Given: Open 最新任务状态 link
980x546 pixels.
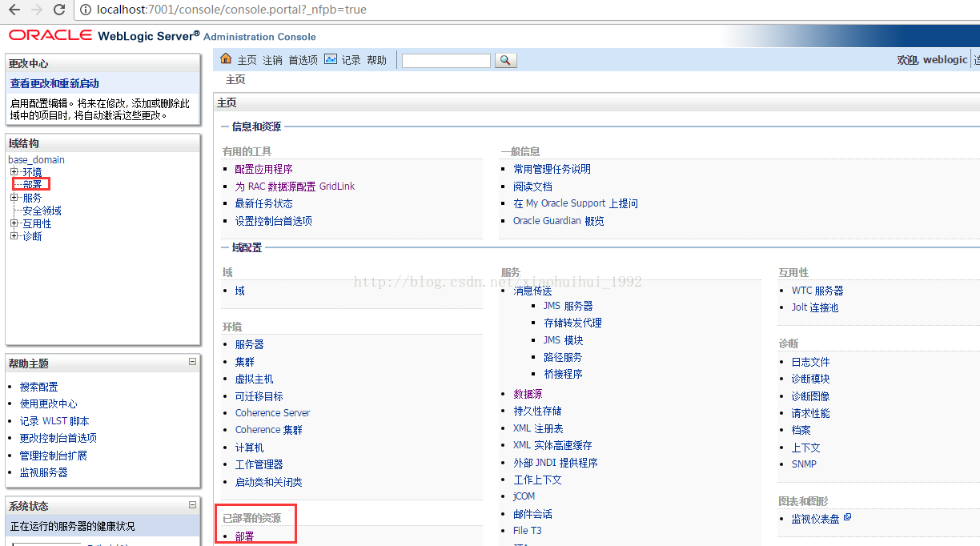Looking at the screenshot, I should click(x=263, y=203).
